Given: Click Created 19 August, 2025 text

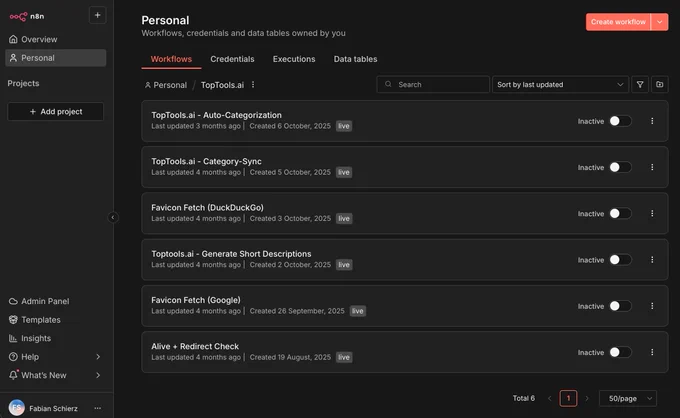Looking at the screenshot, I should [x=290, y=357].
